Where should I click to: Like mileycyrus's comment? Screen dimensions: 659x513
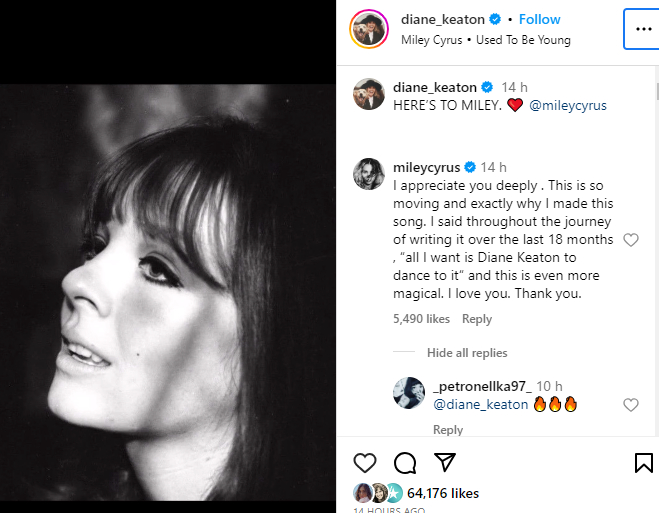[631, 240]
